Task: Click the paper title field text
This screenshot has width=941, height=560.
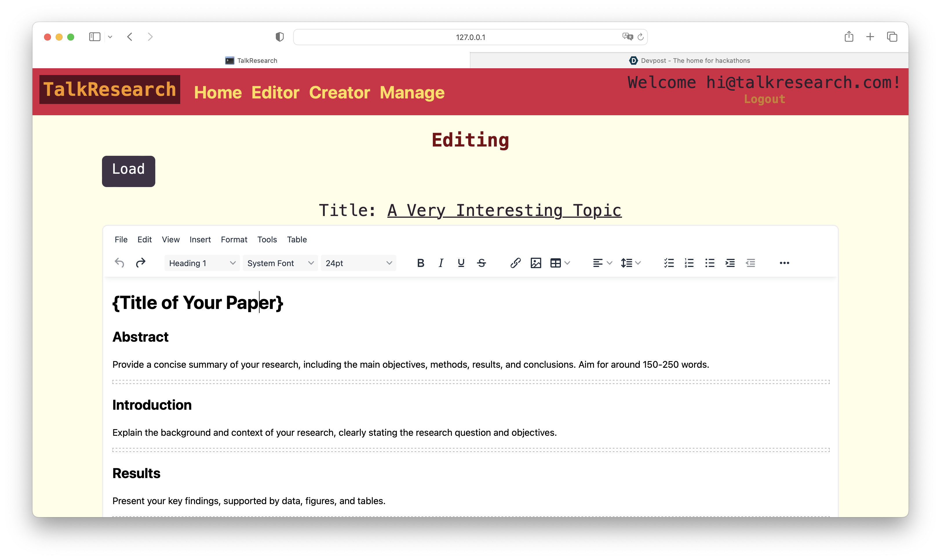Action: tap(504, 210)
